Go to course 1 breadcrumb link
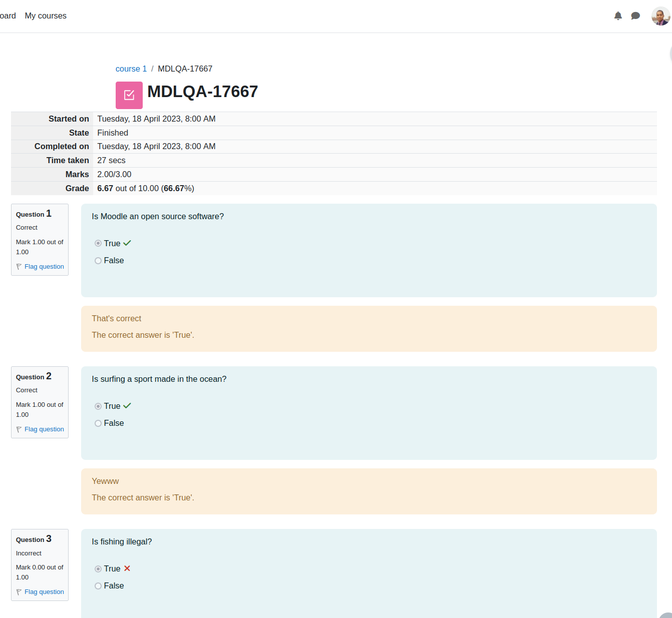672x618 pixels. point(131,69)
